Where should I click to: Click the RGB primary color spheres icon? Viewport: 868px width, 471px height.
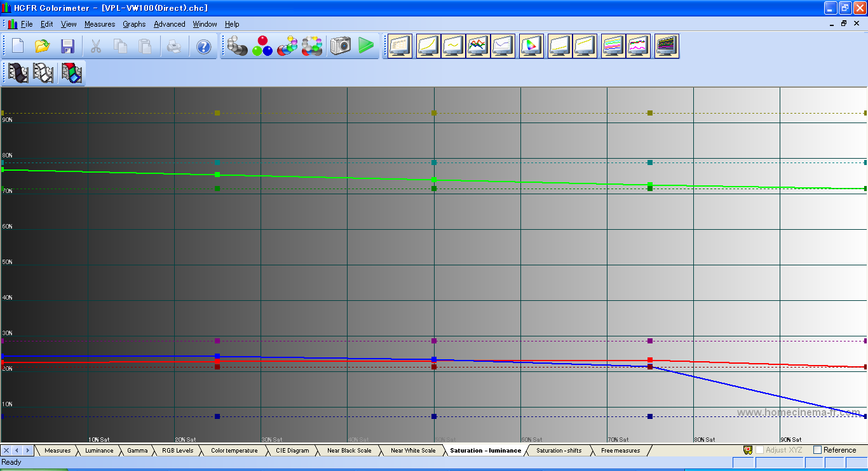(262, 46)
